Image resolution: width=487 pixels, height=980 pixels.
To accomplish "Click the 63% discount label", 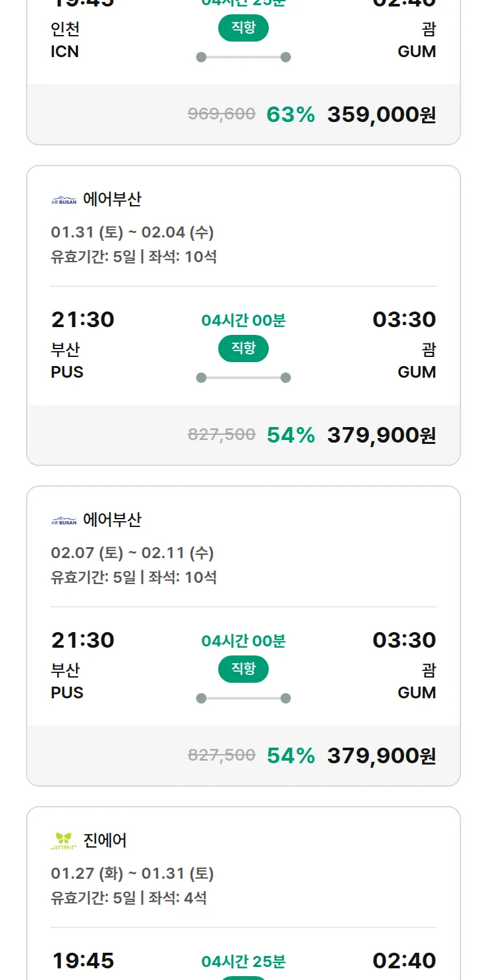I will coord(290,115).
